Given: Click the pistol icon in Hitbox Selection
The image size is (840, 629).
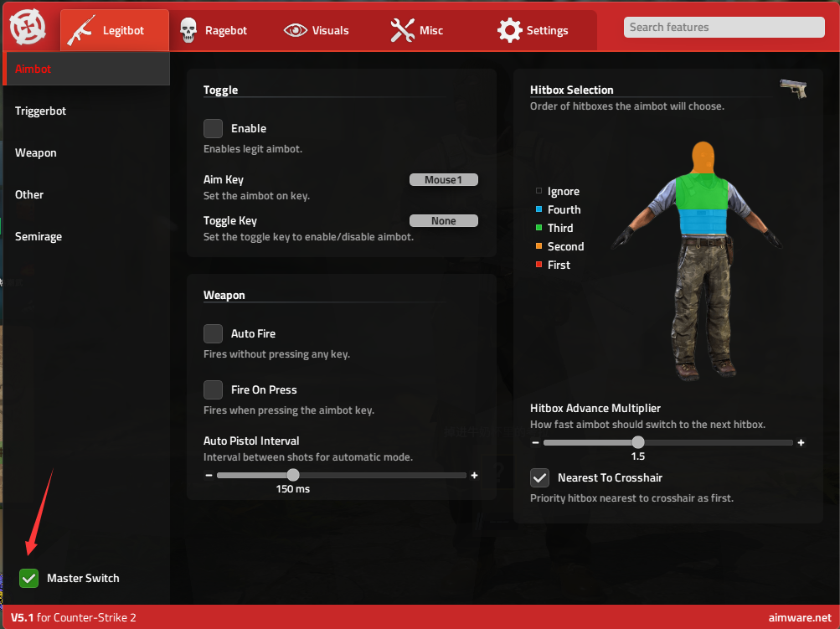Looking at the screenshot, I should (x=793, y=89).
